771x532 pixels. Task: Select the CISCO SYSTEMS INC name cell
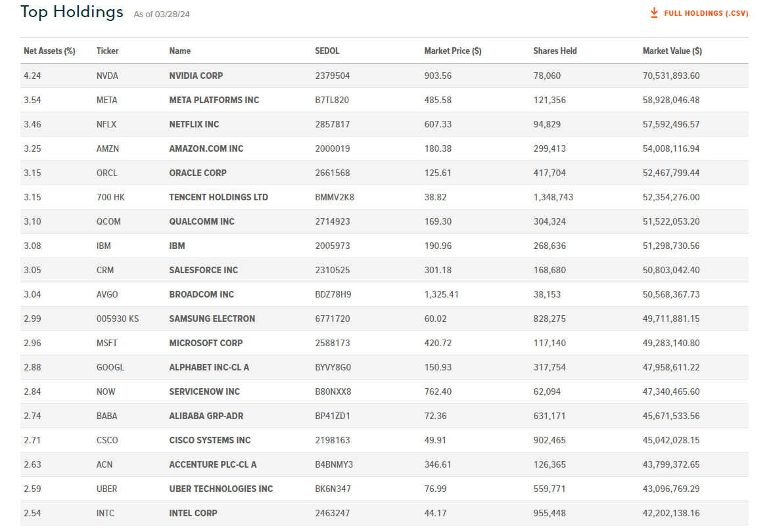[210, 441]
